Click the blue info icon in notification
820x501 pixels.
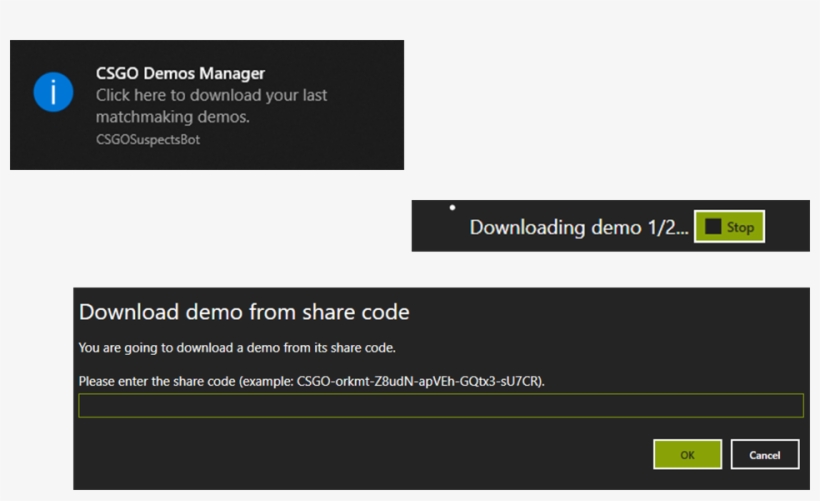(x=53, y=92)
